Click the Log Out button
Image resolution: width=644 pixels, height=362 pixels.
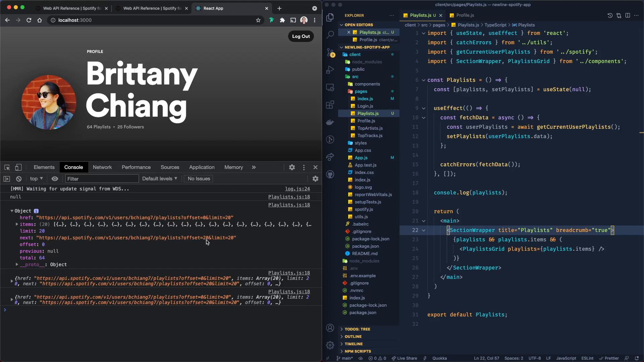tap(301, 36)
